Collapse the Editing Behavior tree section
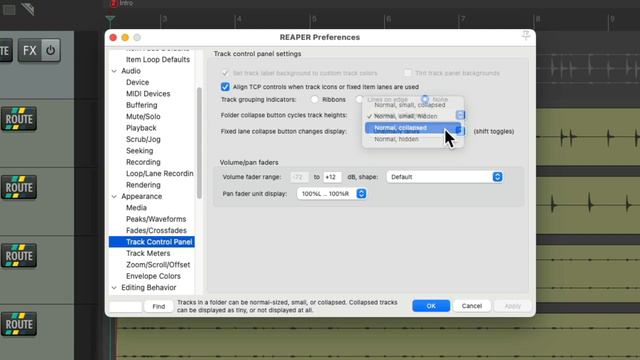 (x=114, y=288)
